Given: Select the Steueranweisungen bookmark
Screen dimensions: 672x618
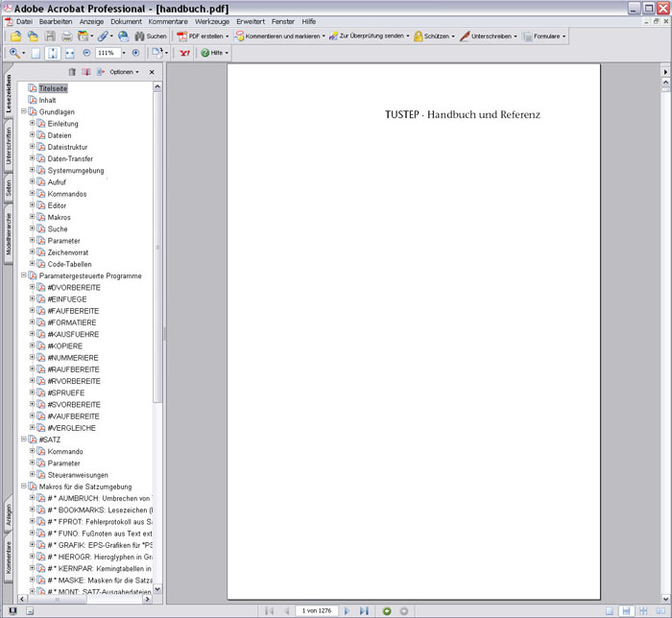Looking at the screenshot, I should click(x=78, y=475).
